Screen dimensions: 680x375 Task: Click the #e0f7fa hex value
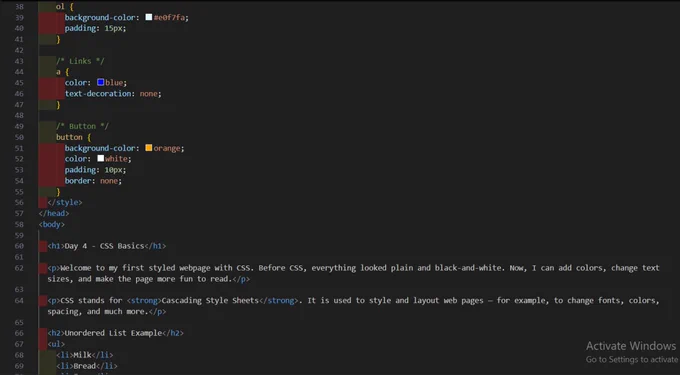(170, 17)
